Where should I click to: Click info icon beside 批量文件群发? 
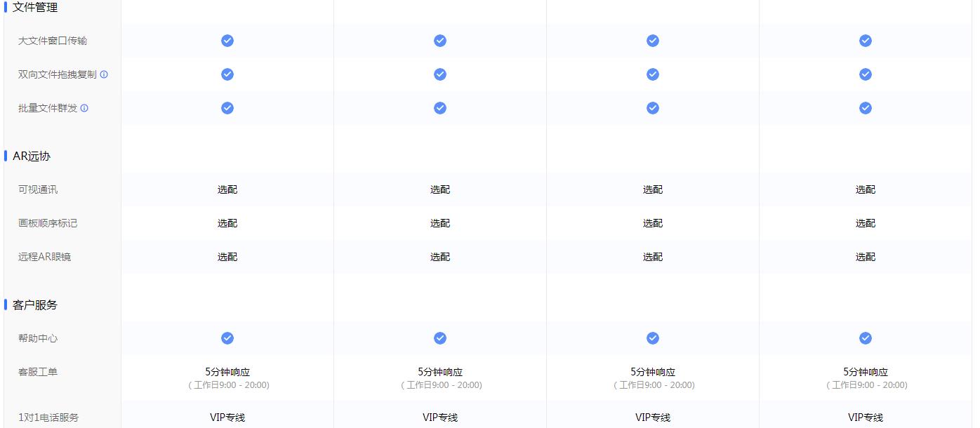tap(84, 108)
